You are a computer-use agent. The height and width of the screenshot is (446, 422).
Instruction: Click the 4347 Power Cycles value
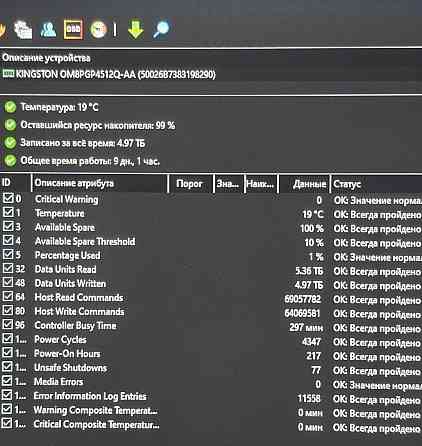(x=311, y=342)
